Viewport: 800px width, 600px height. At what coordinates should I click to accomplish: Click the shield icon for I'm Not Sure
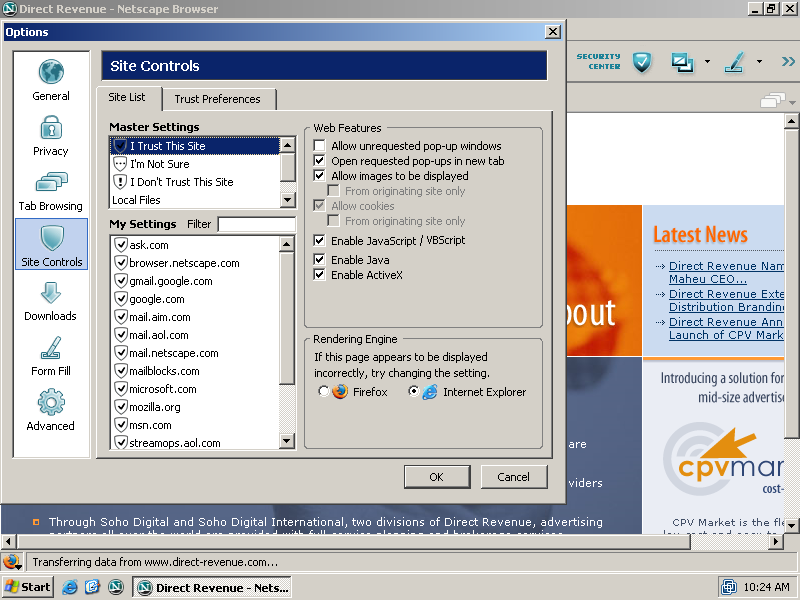(x=119, y=164)
